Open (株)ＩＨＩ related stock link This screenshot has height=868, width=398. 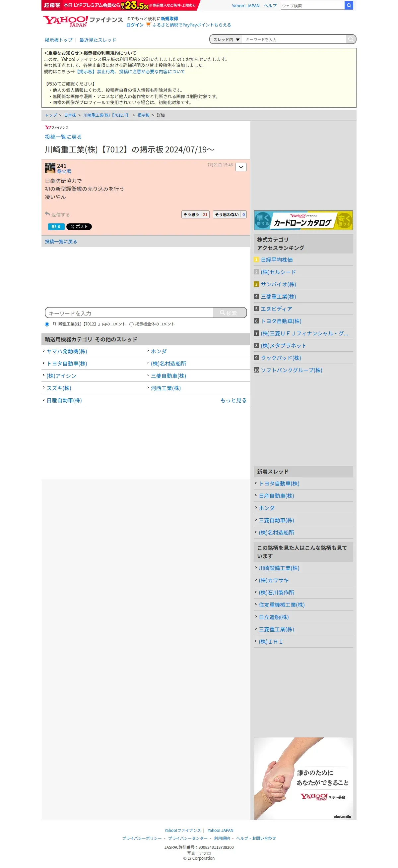271,642
